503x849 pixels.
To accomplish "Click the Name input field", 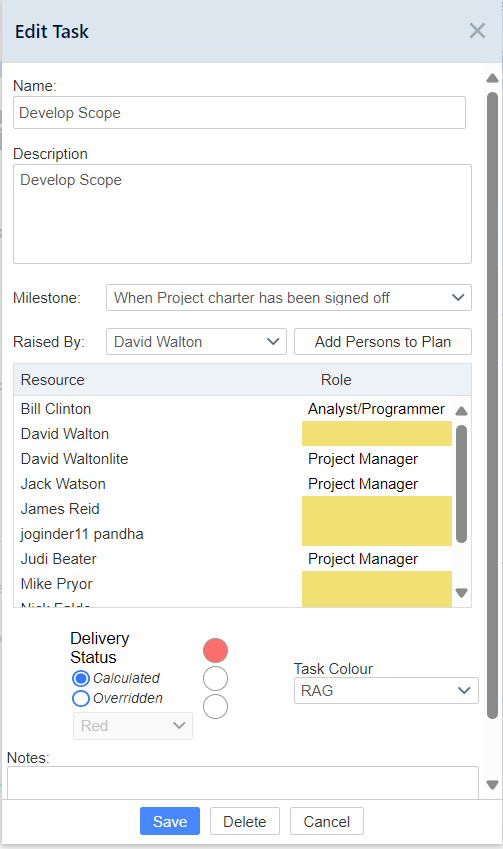I will 239,113.
